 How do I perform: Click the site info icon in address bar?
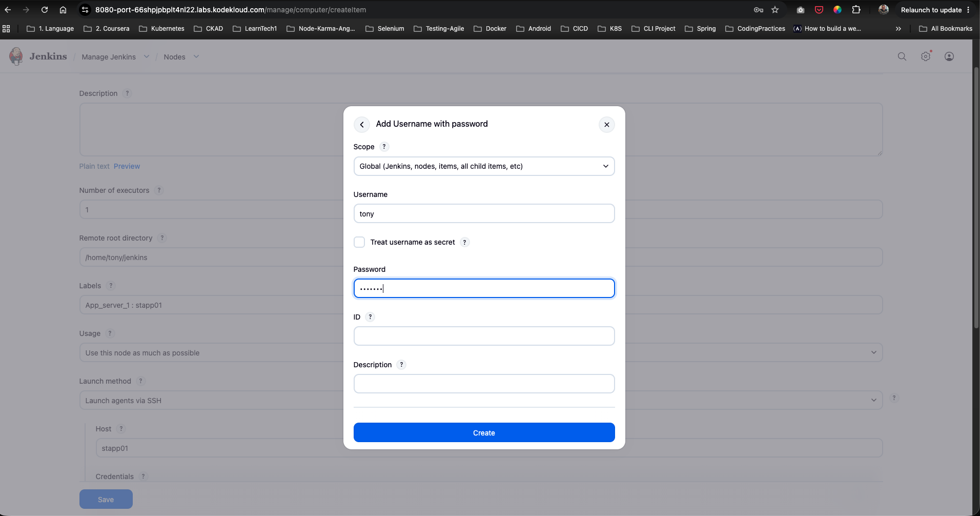click(x=86, y=10)
